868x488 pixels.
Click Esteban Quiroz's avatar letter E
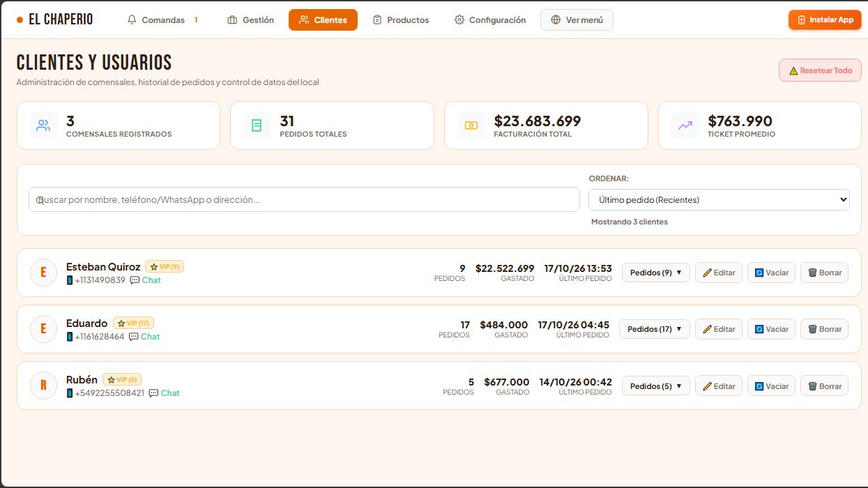point(43,273)
